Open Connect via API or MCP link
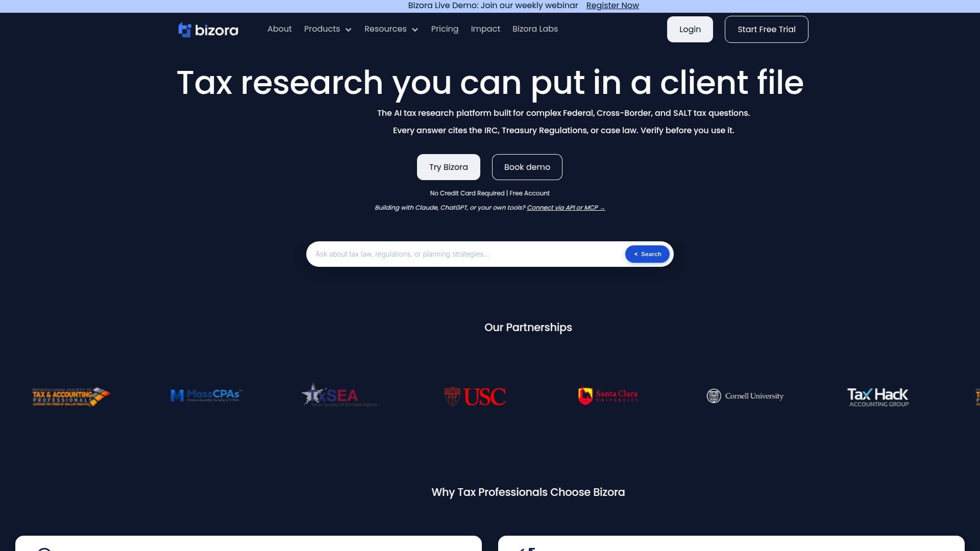 [566, 208]
